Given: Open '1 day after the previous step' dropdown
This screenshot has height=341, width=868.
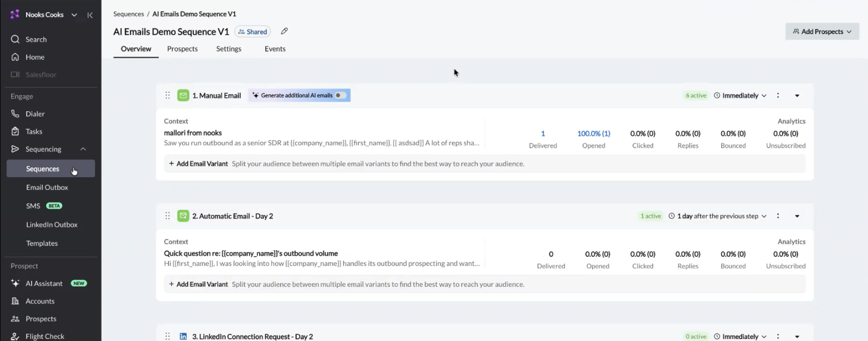Looking at the screenshot, I should 717,216.
